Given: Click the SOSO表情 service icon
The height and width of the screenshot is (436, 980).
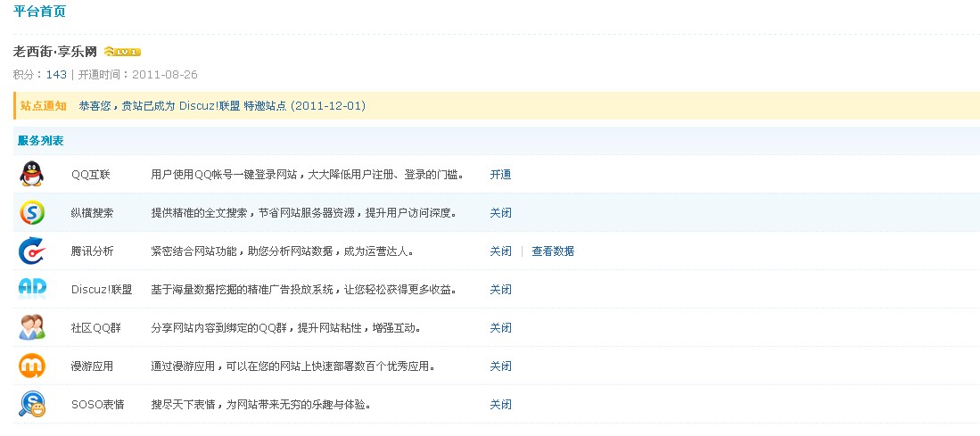Looking at the screenshot, I should (32, 404).
